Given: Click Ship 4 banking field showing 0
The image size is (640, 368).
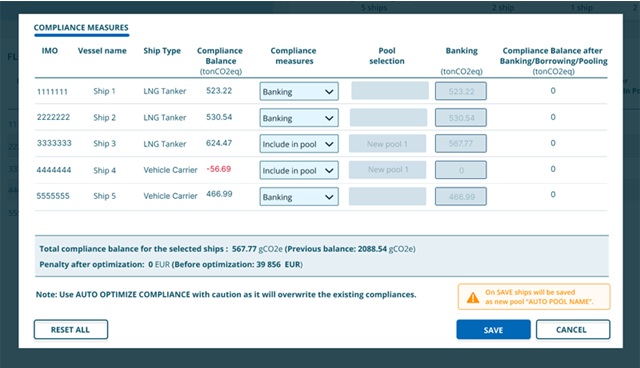Looking at the screenshot, I should (461, 170).
